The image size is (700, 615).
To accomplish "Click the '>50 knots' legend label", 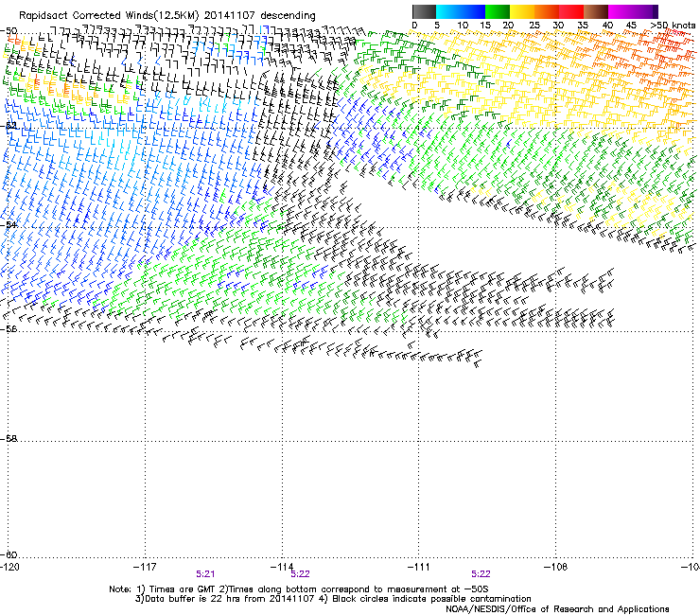I will [x=674, y=26].
